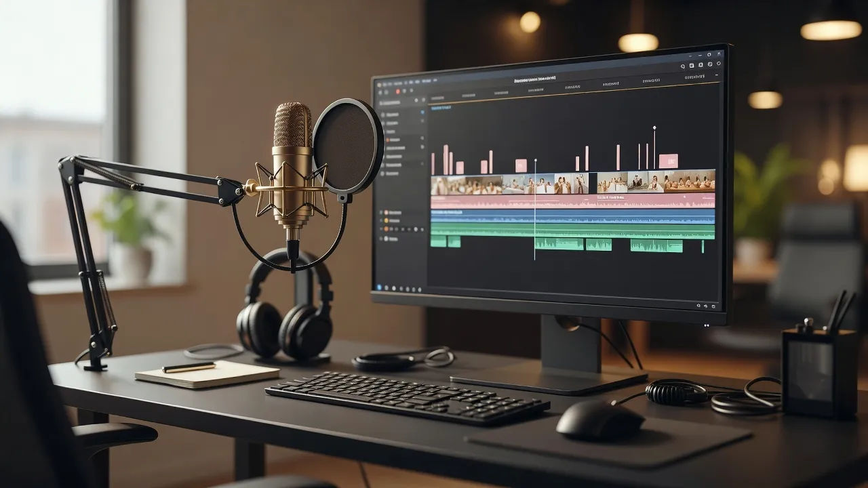Select the long blue audio waveform clip
868x488 pixels.
572,216
